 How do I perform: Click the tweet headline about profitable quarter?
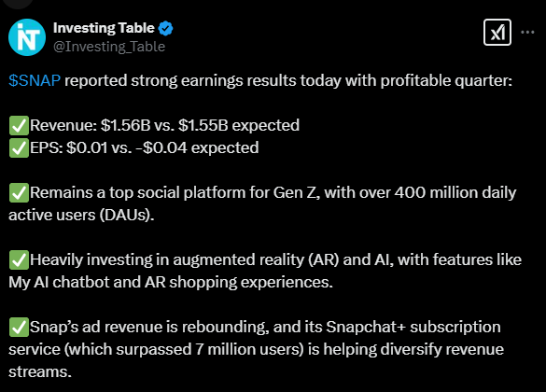pos(260,80)
